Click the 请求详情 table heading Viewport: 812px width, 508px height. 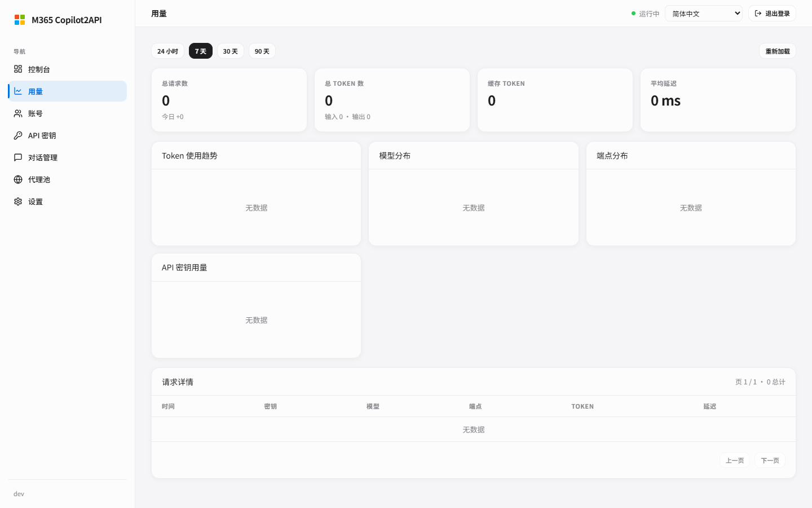(x=178, y=382)
